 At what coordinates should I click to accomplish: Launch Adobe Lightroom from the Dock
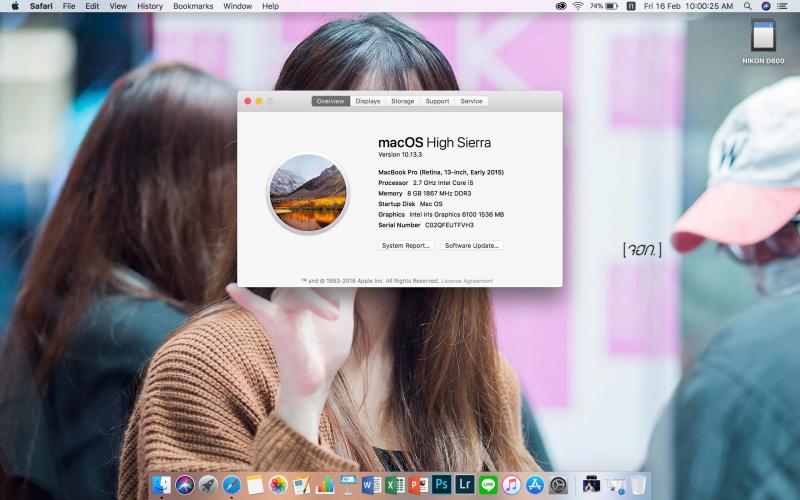click(x=465, y=484)
